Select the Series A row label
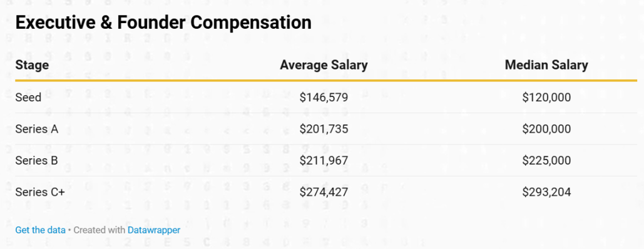The width and height of the screenshot is (644, 249). click(x=36, y=129)
